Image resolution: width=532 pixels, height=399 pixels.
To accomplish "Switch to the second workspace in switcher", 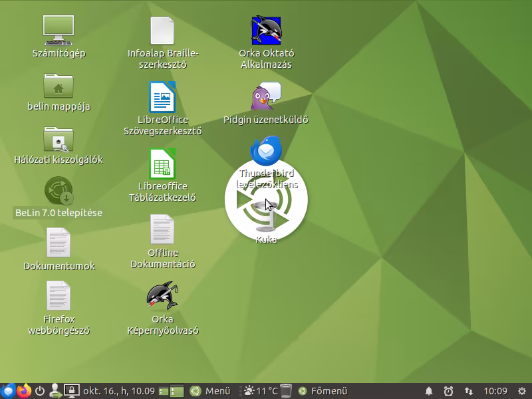I will pos(176,392).
